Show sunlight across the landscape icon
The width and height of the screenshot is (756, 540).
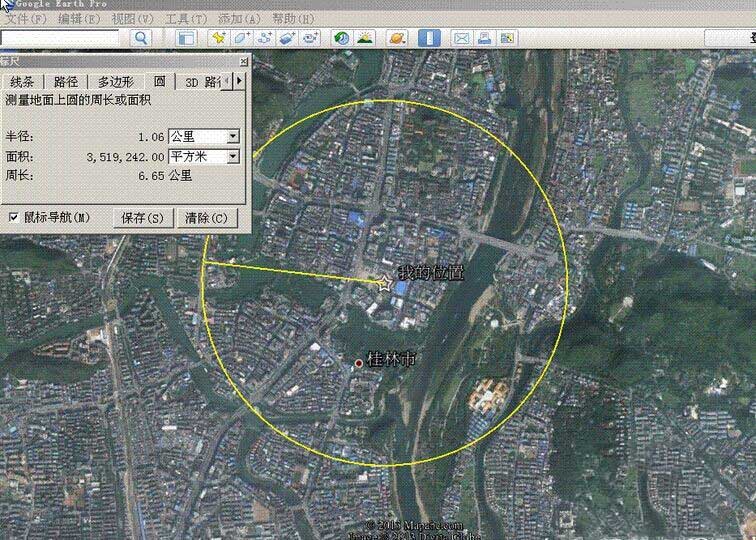coord(365,38)
